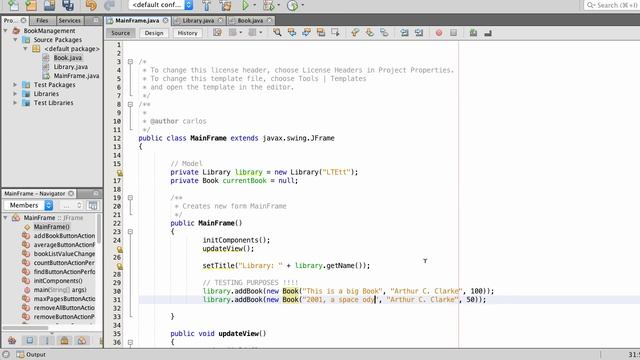The image size is (640, 360).
Task: Toggle Show Inherited Members in Navigator
Action: (12, 340)
